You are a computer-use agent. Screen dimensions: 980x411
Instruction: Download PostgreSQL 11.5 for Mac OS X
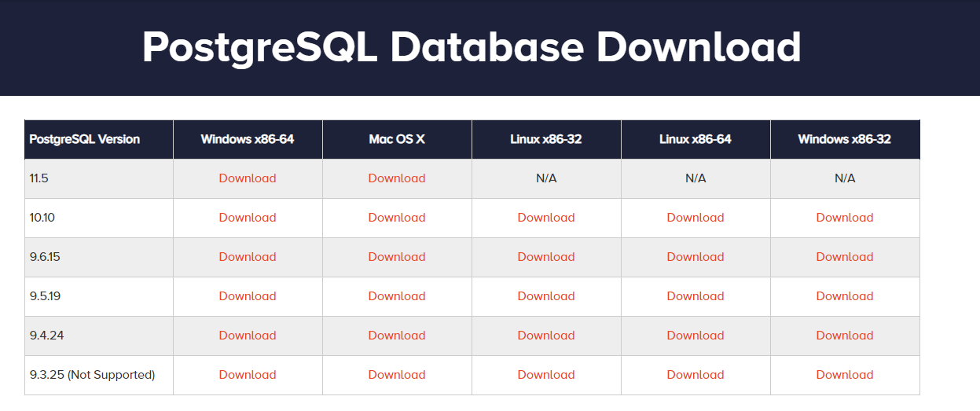click(397, 178)
